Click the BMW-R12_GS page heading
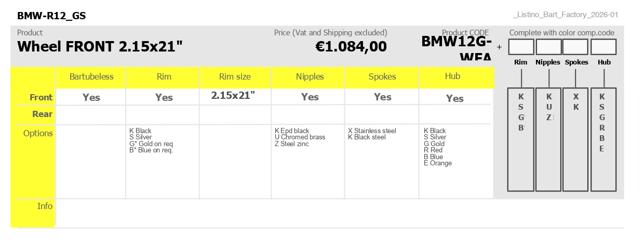This screenshot has height=246, width=644. point(51,16)
